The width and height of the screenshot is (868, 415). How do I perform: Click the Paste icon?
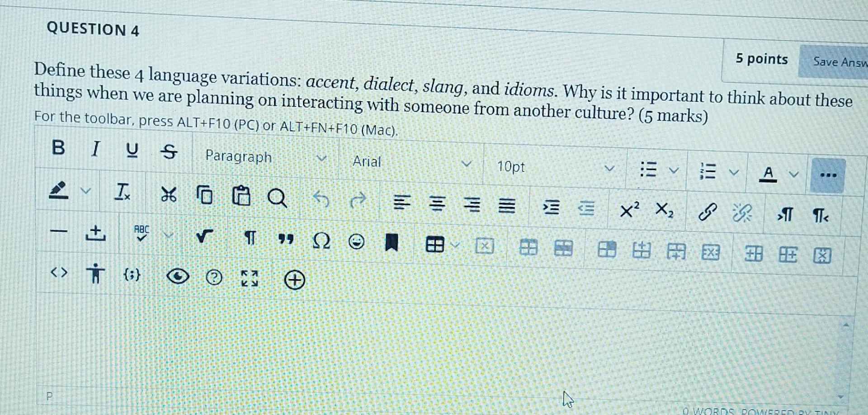[242, 196]
